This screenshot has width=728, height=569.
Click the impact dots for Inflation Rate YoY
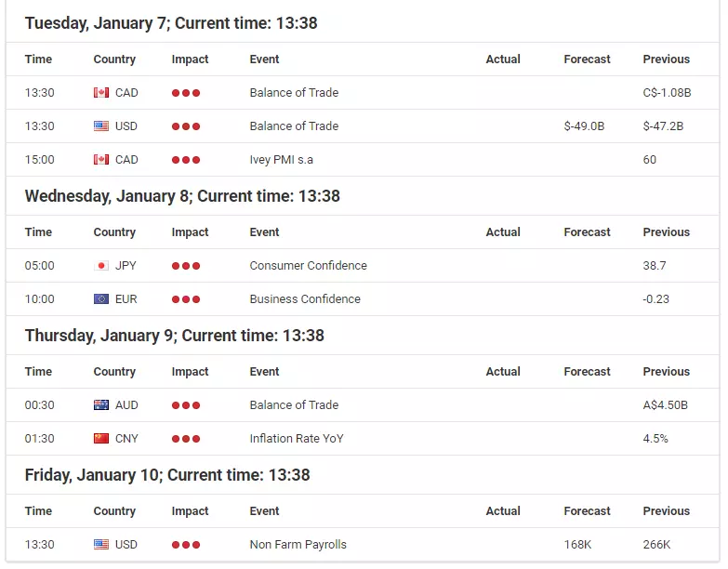click(186, 439)
